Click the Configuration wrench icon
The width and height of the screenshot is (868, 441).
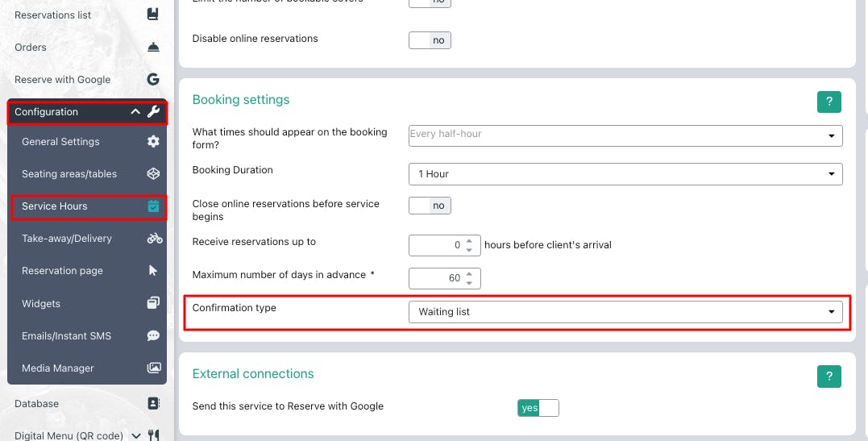pyautogui.click(x=153, y=112)
